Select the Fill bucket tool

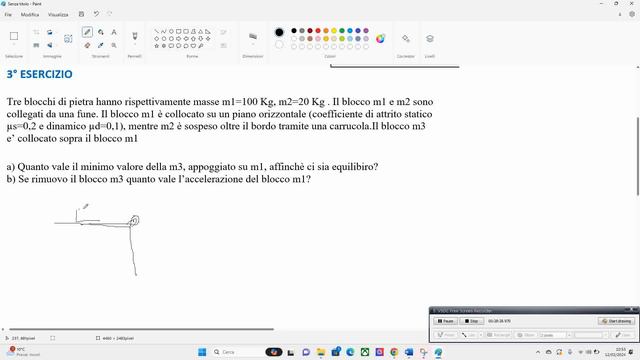[x=100, y=32]
